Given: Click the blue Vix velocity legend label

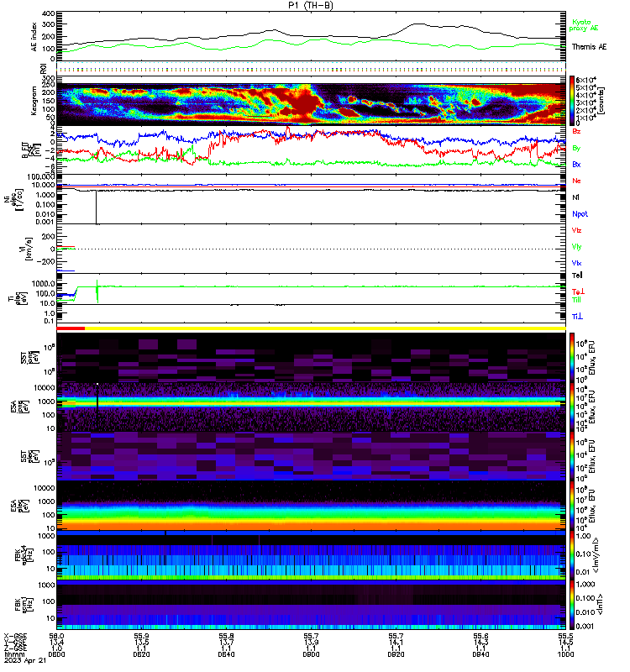Looking at the screenshot, I should point(576,263).
